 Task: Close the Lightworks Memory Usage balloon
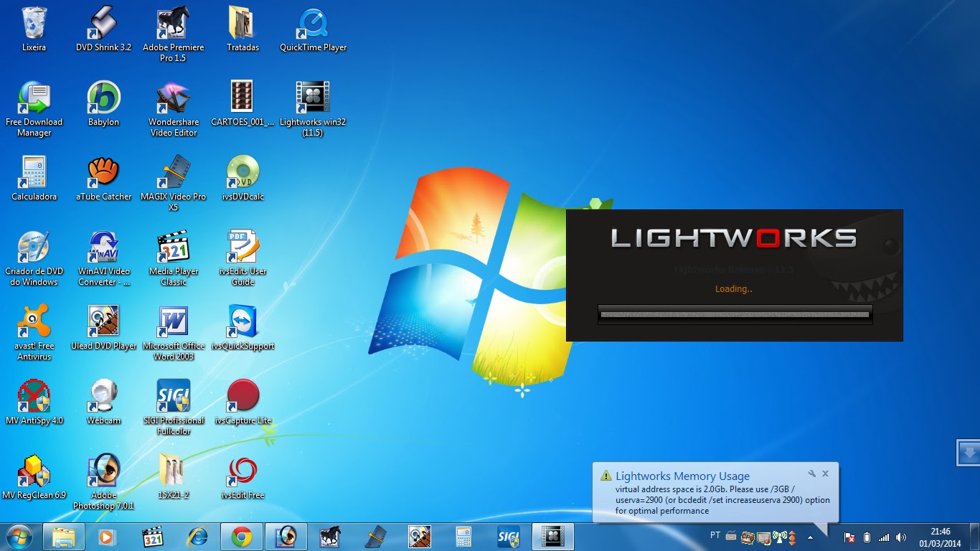click(826, 474)
